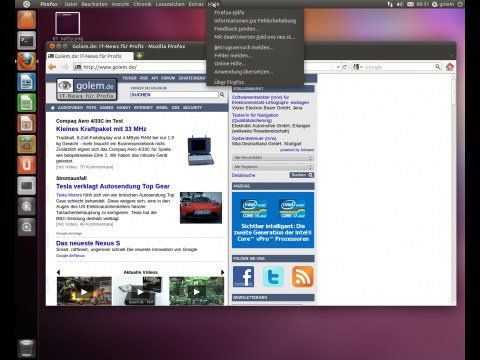
Task: Open the Datei menu
Action: pos(71,4)
